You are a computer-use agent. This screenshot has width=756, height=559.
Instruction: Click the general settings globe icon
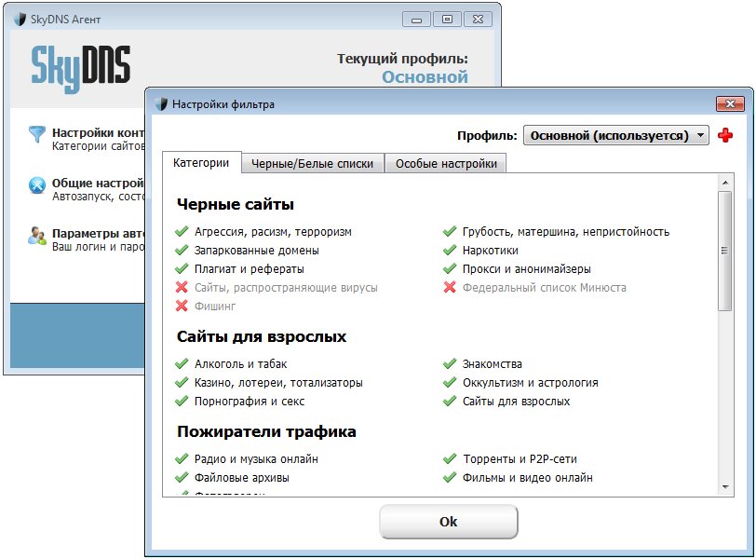(37, 185)
